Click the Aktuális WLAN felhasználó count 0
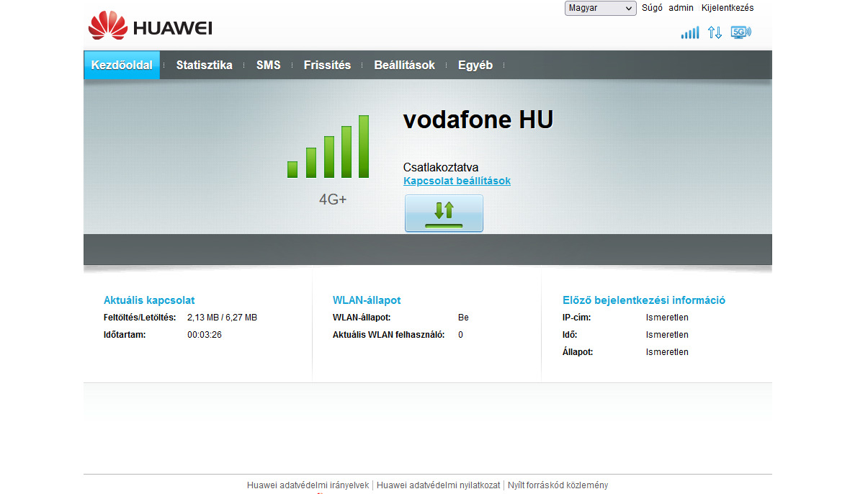Screen dimensions: 868x494 [x=460, y=335]
